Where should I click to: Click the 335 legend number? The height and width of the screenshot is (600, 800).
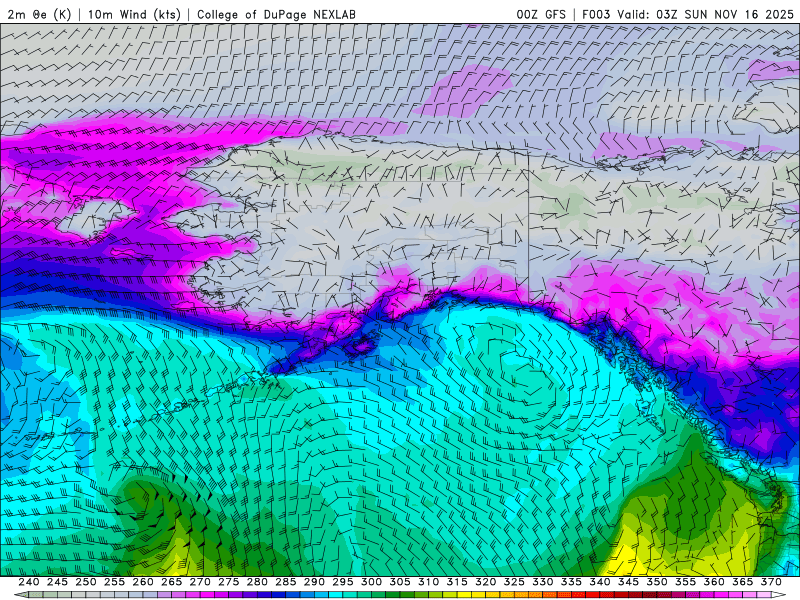(571, 582)
